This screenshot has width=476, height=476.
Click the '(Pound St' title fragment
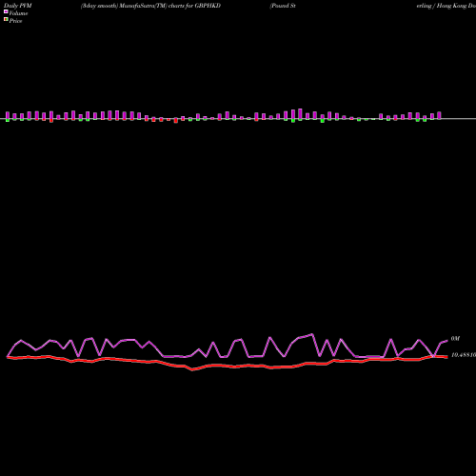[283, 6]
